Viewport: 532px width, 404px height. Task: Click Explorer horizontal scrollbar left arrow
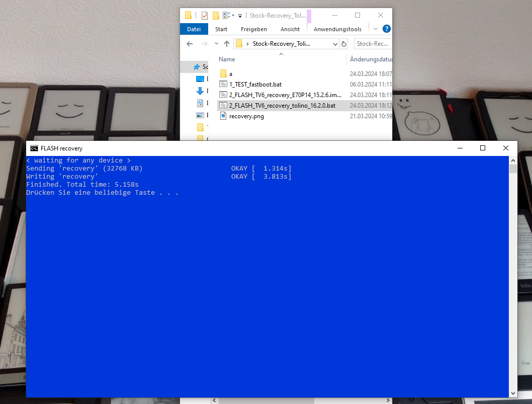[214, 400]
